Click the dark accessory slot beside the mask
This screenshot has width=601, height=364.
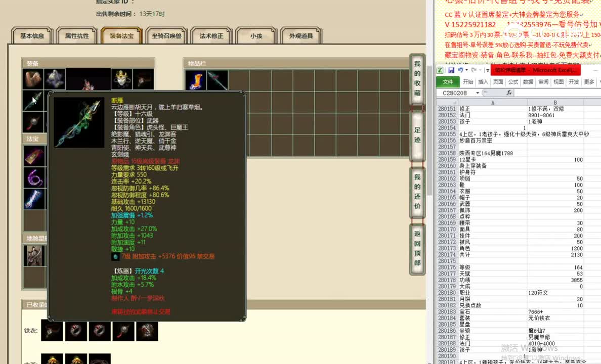click(x=143, y=79)
